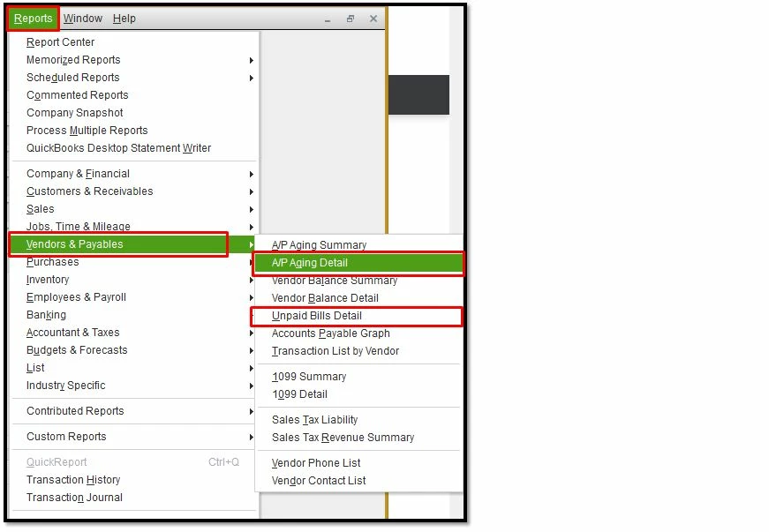Open the Help menu
The height and width of the screenshot is (532, 769).
pyautogui.click(x=124, y=19)
